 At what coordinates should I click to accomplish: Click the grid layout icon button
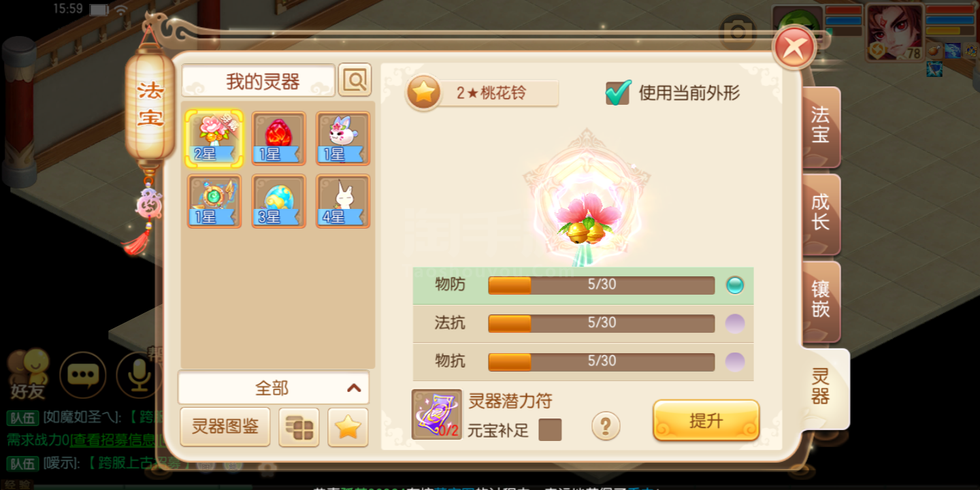pos(299,427)
